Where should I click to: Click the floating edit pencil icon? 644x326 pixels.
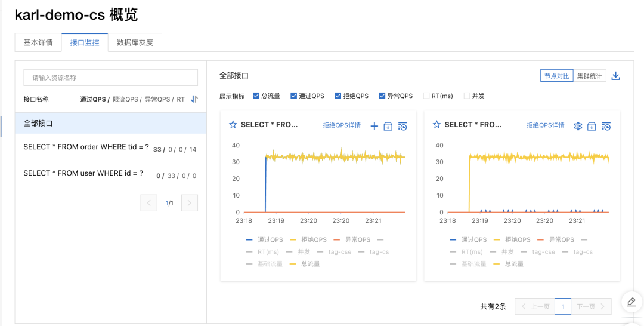point(631,302)
